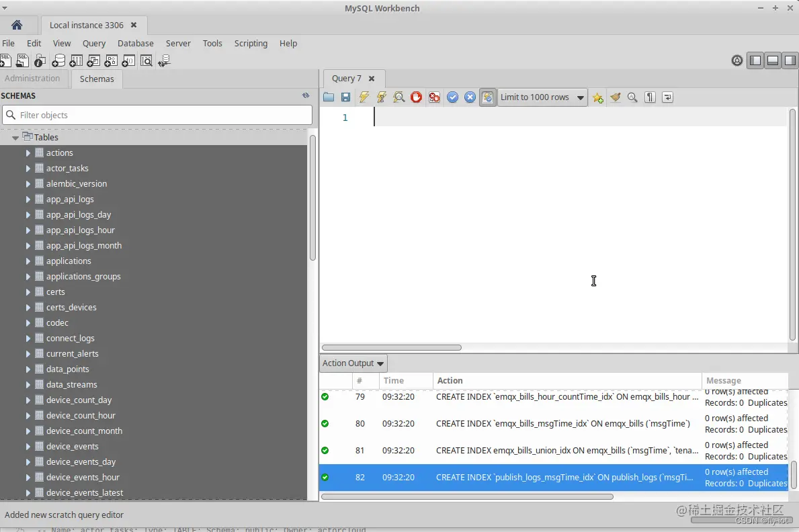Search table data icon
This screenshot has width=799, height=532.
coord(146,60)
